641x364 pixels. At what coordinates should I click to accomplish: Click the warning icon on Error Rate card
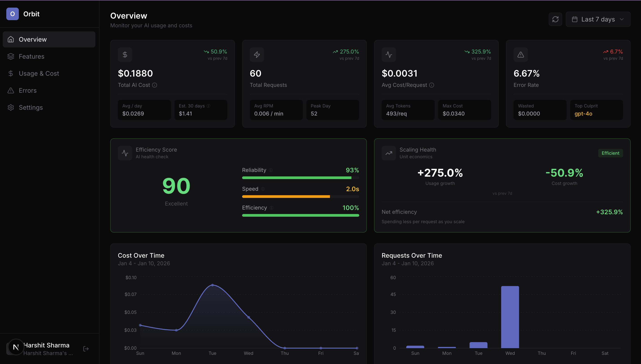click(x=521, y=54)
